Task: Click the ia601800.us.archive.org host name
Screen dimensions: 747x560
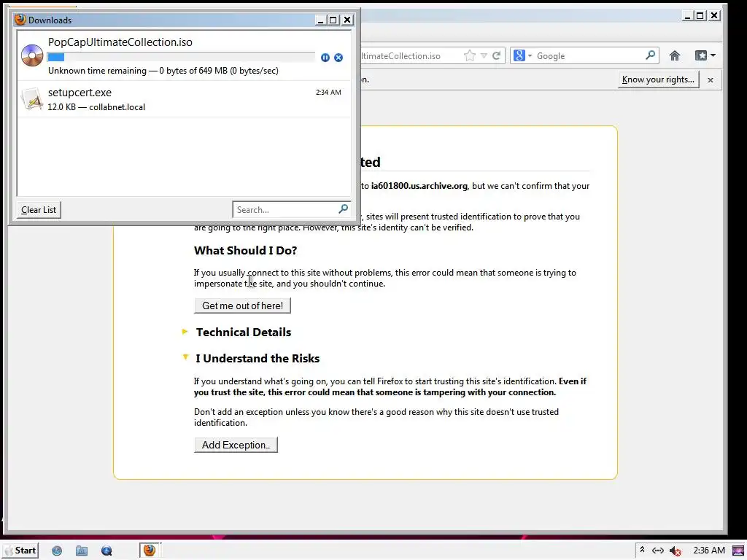Action: click(419, 186)
